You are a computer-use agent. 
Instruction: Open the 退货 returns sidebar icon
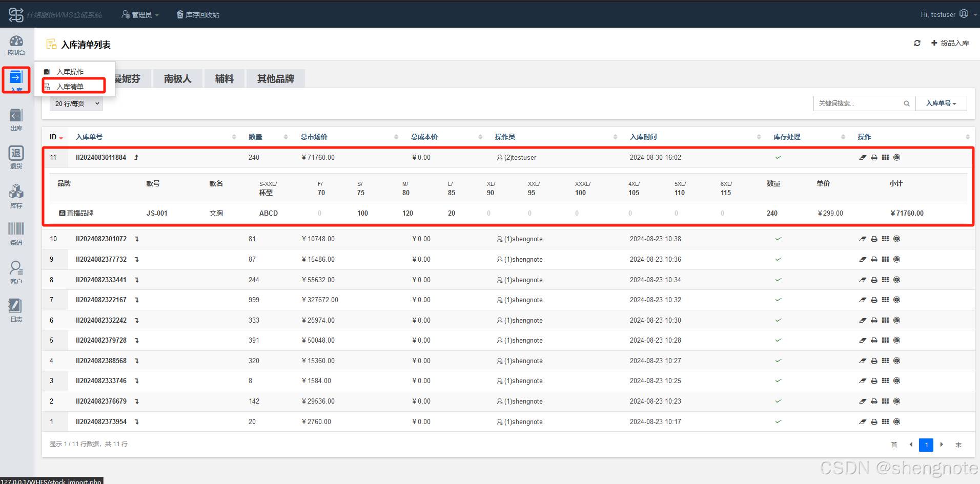coord(16,157)
